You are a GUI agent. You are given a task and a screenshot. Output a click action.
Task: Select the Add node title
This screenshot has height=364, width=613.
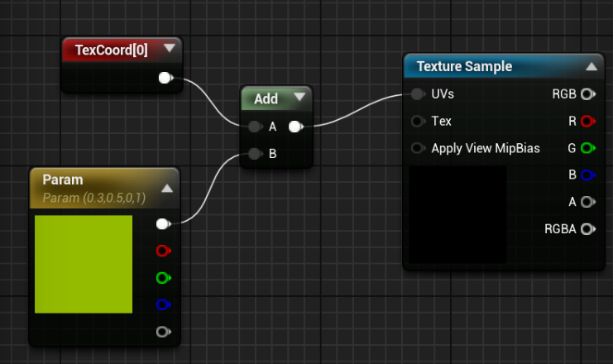click(x=266, y=98)
